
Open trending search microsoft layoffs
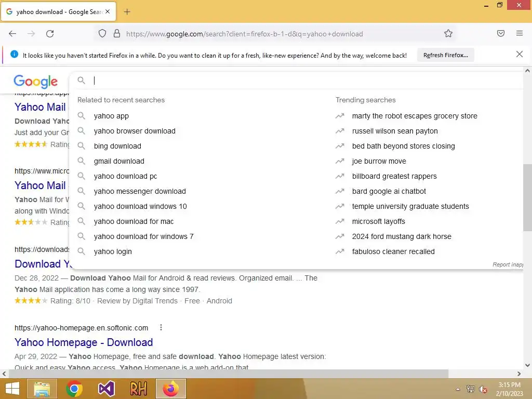pyautogui.click(x=379, y=221)
